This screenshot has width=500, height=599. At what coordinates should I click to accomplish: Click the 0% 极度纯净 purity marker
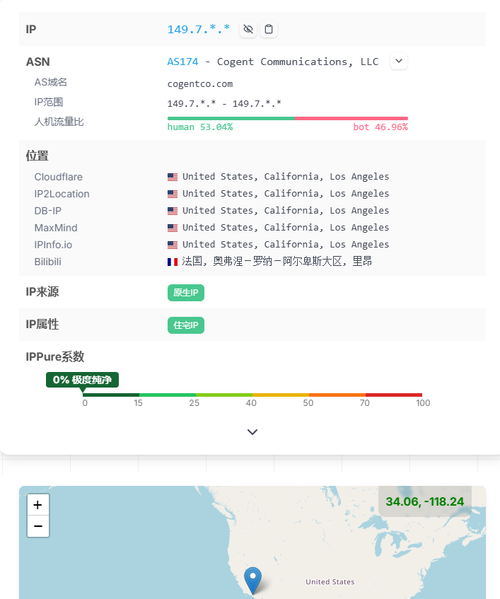click(82, 380)
